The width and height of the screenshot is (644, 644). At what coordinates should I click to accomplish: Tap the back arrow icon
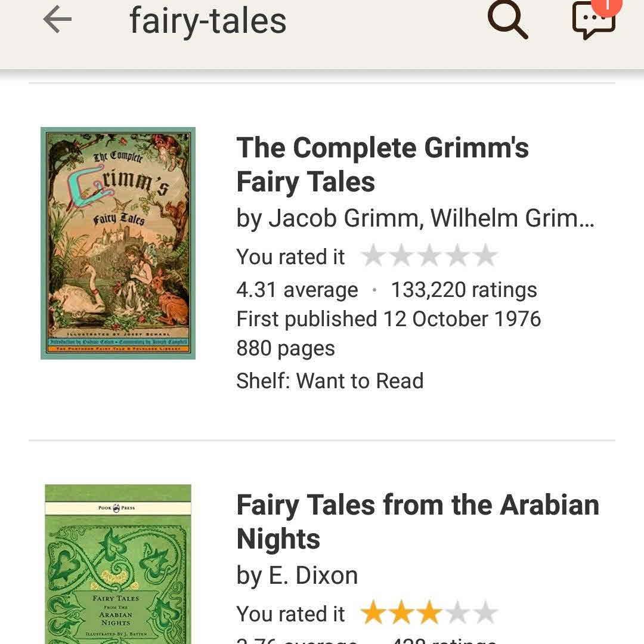click(57, 19)
